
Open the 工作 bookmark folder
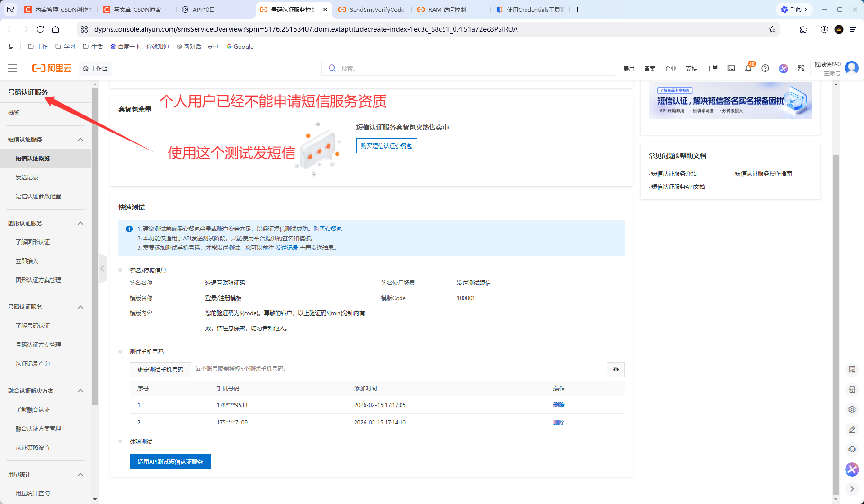(38, 46)
